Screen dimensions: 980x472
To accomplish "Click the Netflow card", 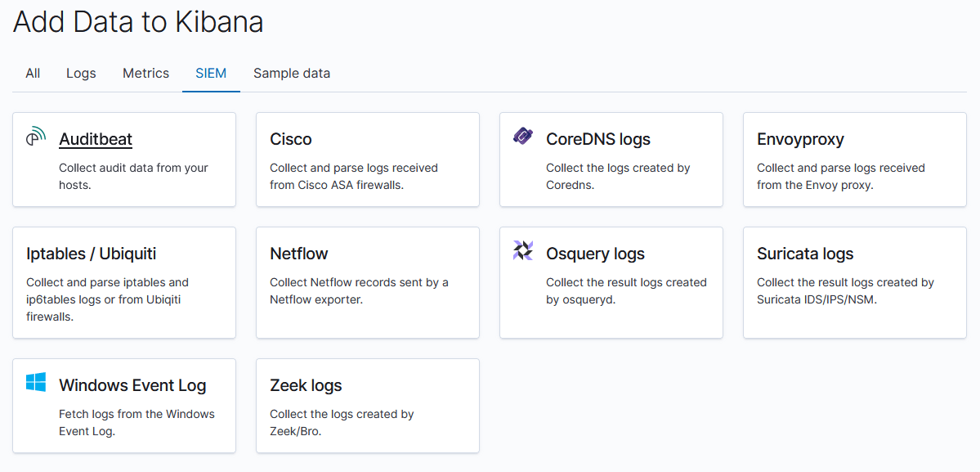I will coord(367,282).
